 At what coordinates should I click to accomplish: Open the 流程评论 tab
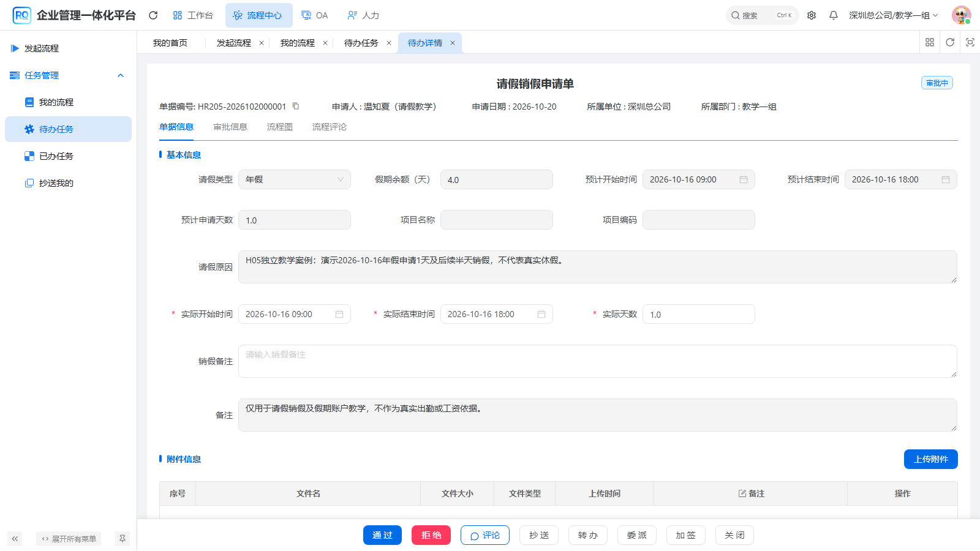point(330,127)
